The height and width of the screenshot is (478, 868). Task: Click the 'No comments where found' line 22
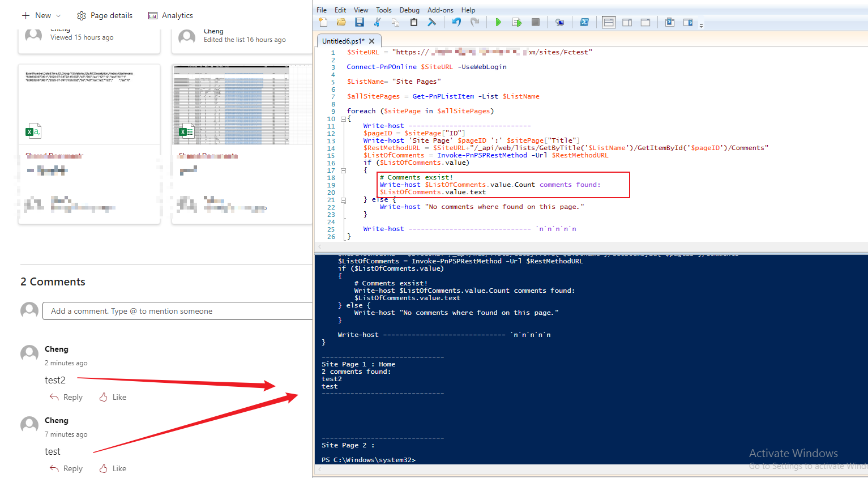481,207
